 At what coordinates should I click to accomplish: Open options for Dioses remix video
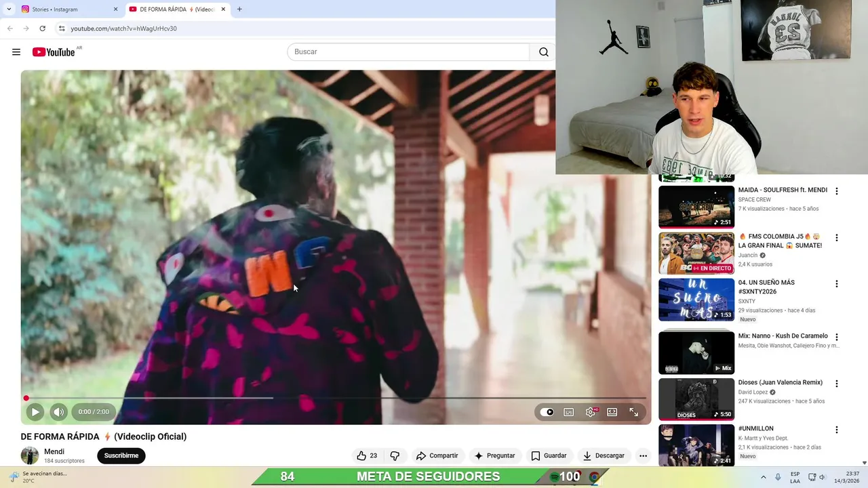pyautogui.click(x=836, y=384)
